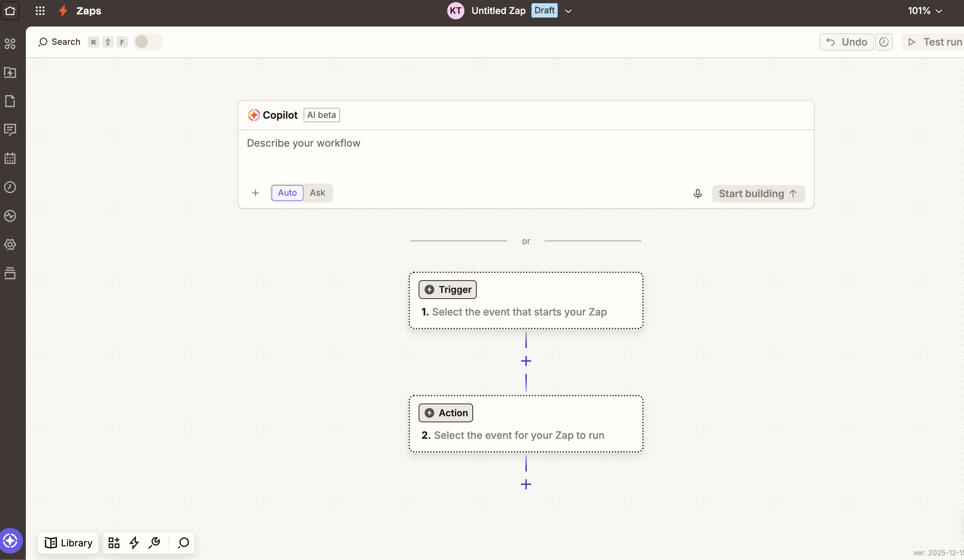Select Auto mode in Copilot
Viewport: 964px width, 560px height.
[x=287, y=193]
